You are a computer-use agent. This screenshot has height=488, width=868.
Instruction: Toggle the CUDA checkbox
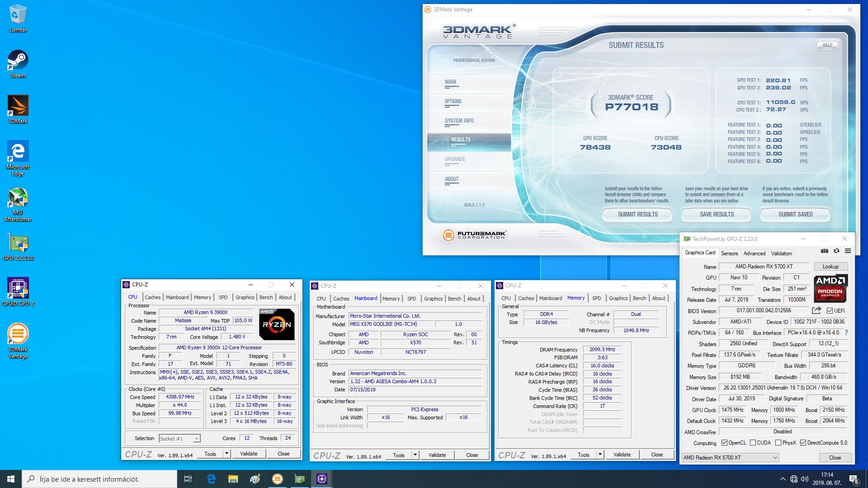point(753,443)
